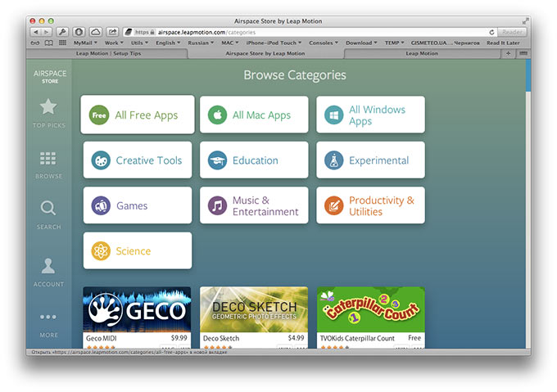Click the Reader button
Viewport: 557px width, 392px height.
click(512, 32)
